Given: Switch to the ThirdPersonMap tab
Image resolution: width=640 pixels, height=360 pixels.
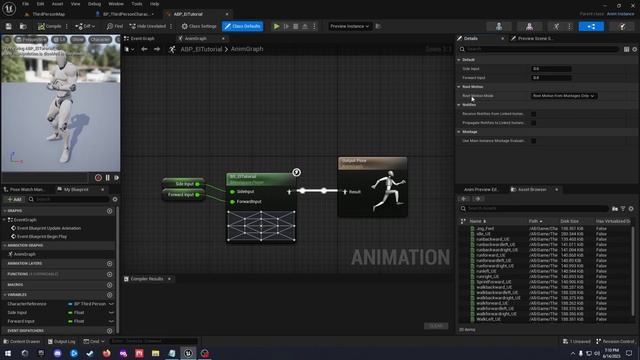Looking at the screenshot, I should [x=48, y=14].
